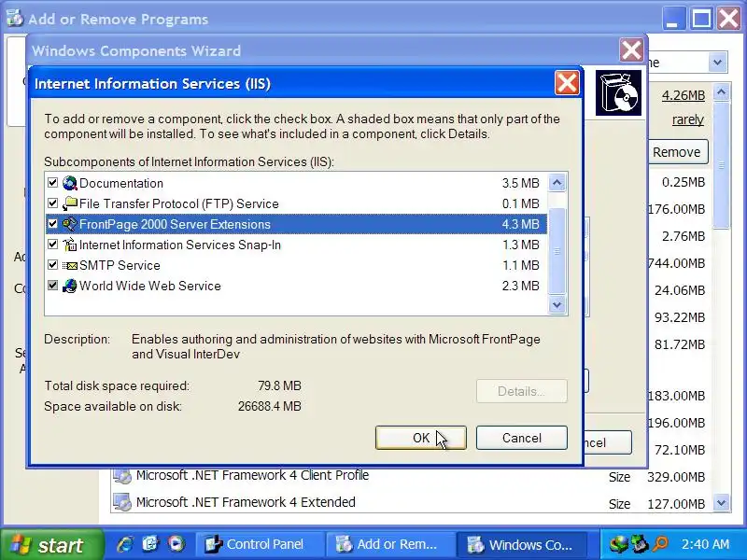Click the 2:40 AM taskbar clock
Screen dimensions: 747x560
[x=705, y=544]
